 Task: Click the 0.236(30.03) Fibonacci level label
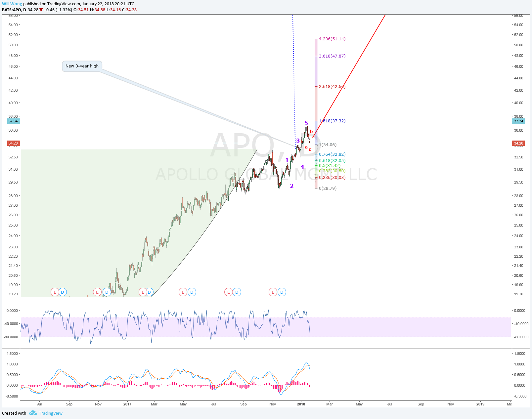click(x=332, y=177)
